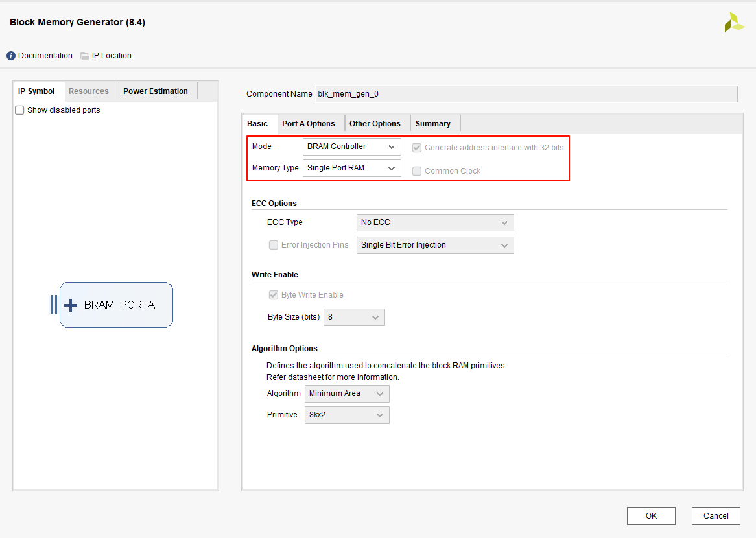756x538 pixels.
Task: Open the Documentation link
Action: click(x=45, y=56)
